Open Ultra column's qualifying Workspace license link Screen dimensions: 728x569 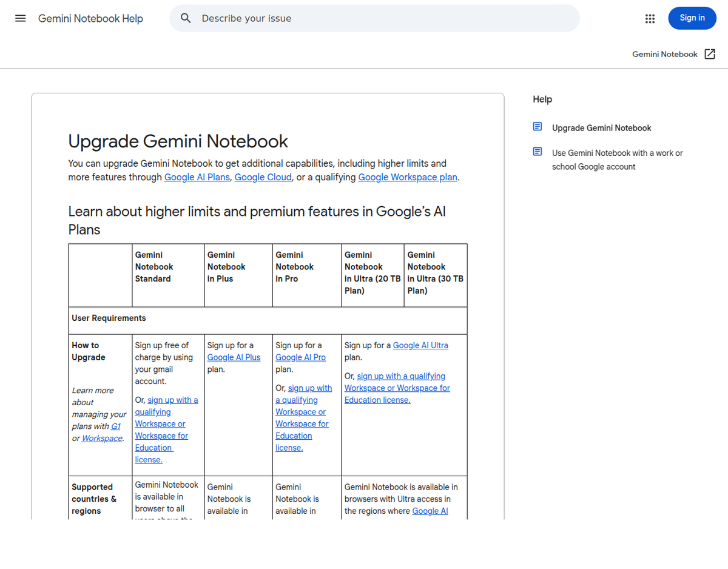[x=397, y=388]
